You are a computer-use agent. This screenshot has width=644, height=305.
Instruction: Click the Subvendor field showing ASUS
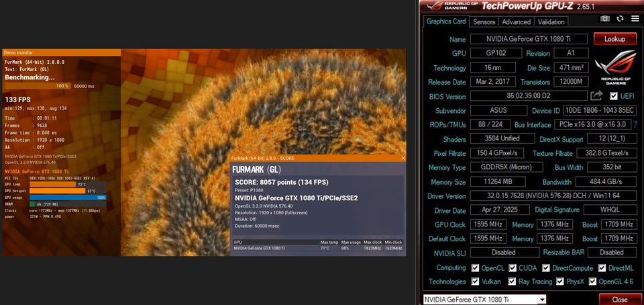click(498, 110)
